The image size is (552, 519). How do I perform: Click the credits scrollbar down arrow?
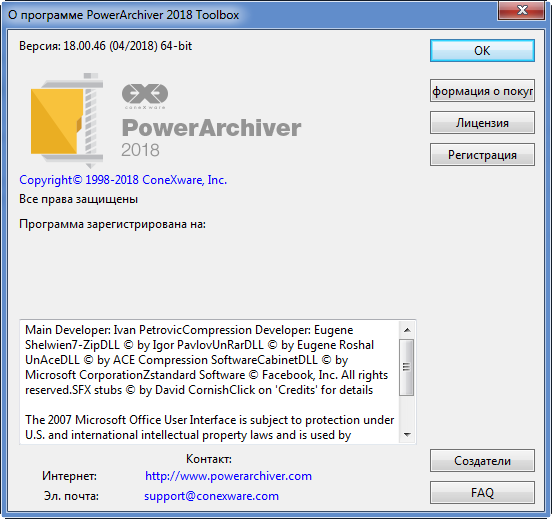point(407,434)
